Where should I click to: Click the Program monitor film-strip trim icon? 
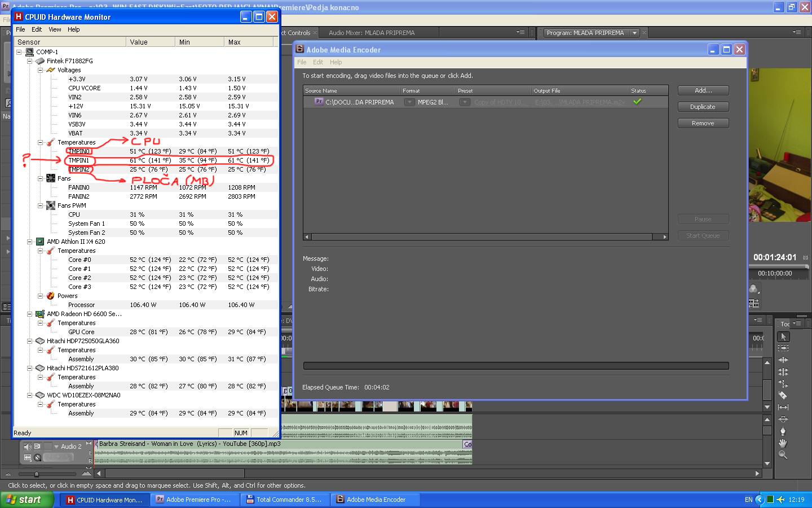[754, 304]
